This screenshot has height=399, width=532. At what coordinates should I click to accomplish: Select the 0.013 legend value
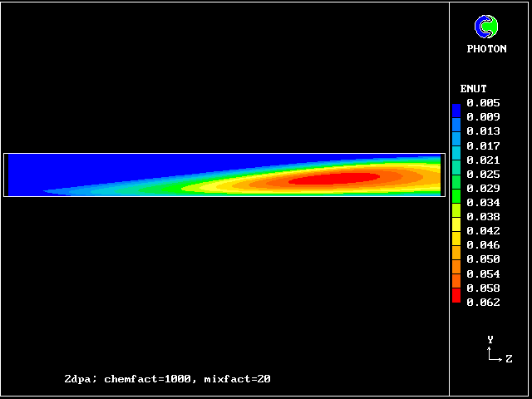tap(483, 131)
